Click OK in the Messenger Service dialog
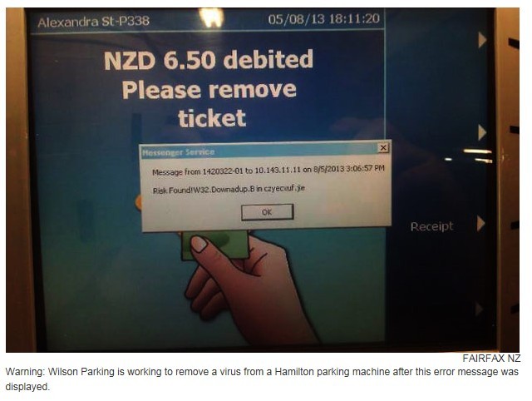The width and height of the screenshot is (532, 401). point(267,212)
